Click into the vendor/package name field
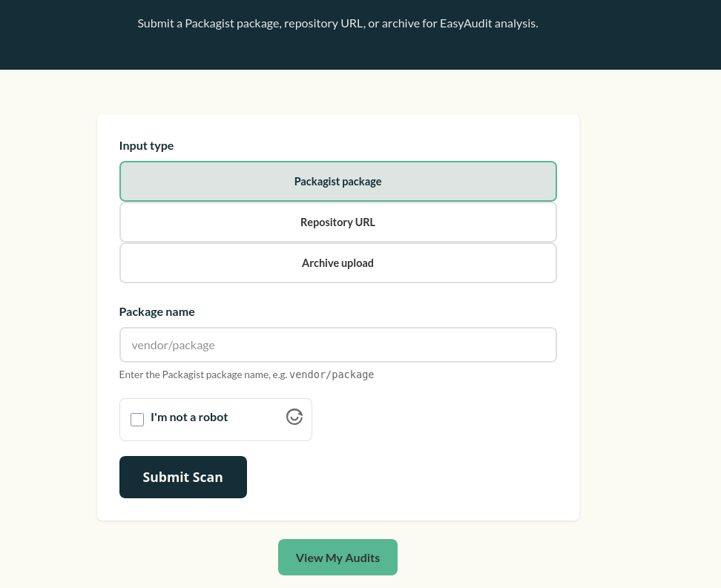The width and height of the screenshot is (721, 588). [x=338, y=344]
